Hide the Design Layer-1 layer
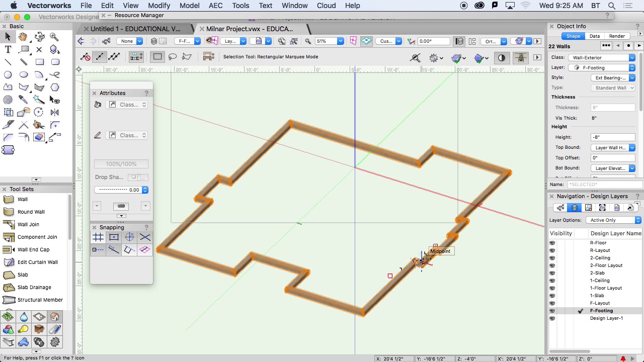 [552, 318]
